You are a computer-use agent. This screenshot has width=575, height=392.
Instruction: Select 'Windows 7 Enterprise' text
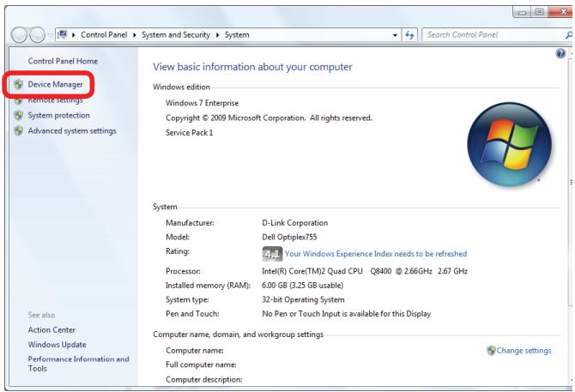coord(202,103)
